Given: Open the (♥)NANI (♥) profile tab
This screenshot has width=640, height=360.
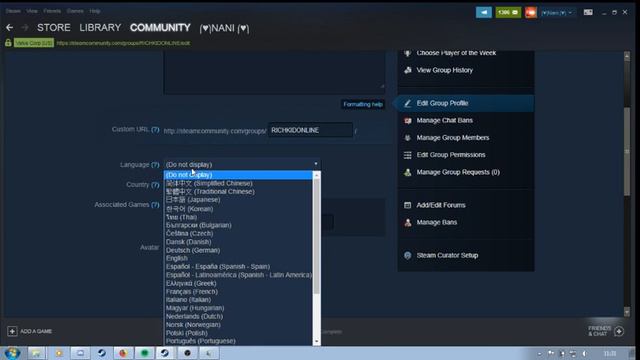Looking at the screenshot, I should pos(224,28).
